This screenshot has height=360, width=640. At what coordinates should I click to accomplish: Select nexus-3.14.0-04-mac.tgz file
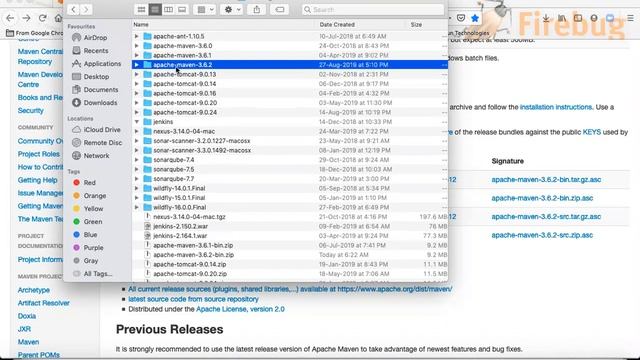coord(290,217)
